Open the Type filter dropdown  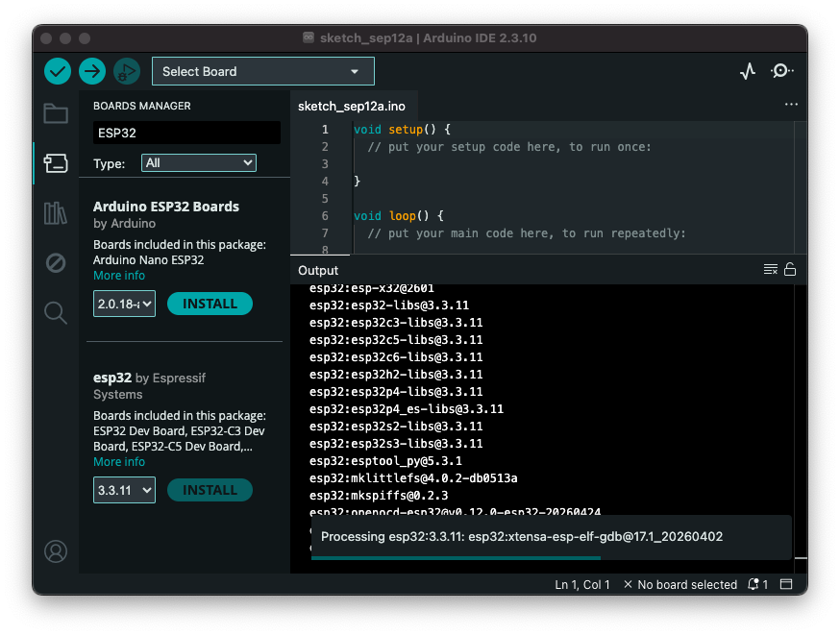[x=199, y=162]
